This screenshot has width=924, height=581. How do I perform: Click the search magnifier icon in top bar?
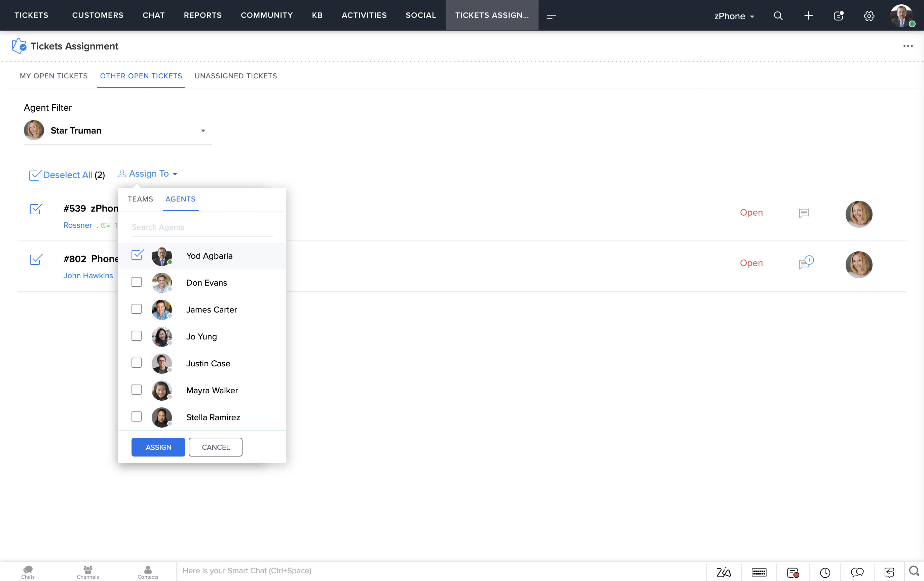778,16
